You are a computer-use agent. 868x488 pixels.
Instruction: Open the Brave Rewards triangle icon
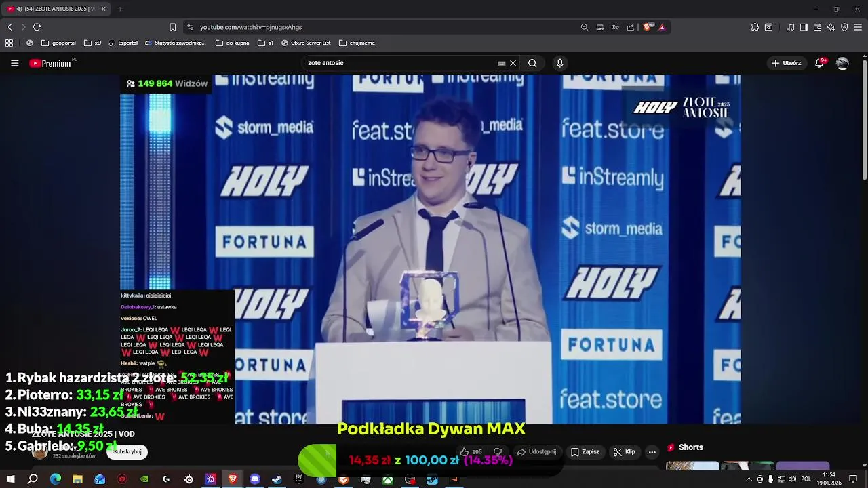[x=662, y=27]
